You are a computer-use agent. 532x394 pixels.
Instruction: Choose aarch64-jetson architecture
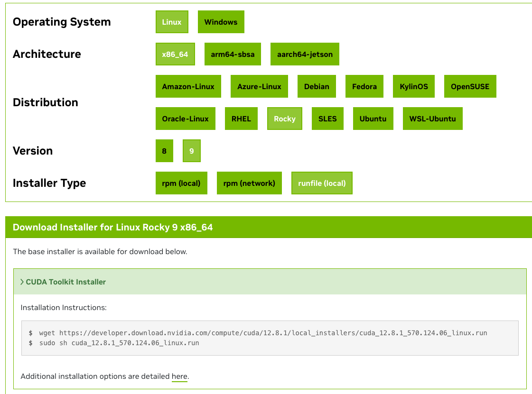click(x=305, y=54)
